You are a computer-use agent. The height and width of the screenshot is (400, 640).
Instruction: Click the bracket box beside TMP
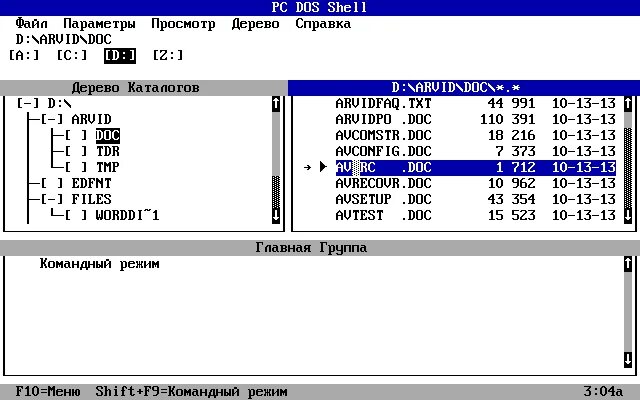pyautogui.click(x=76, y=167)
